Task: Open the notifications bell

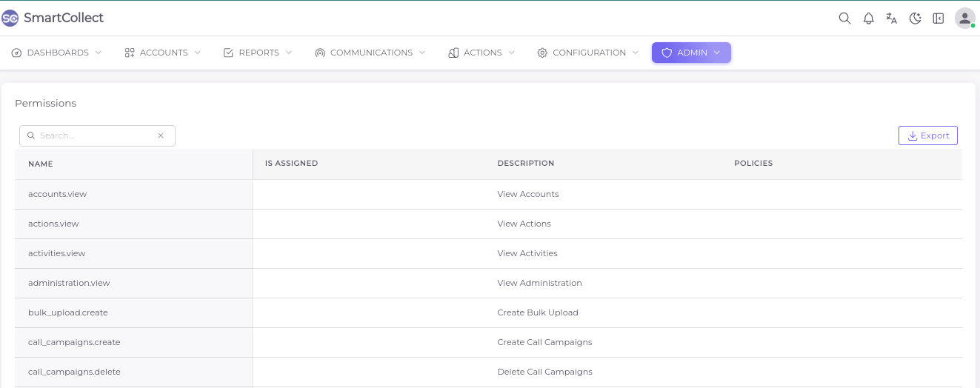Action: [868, 19]
